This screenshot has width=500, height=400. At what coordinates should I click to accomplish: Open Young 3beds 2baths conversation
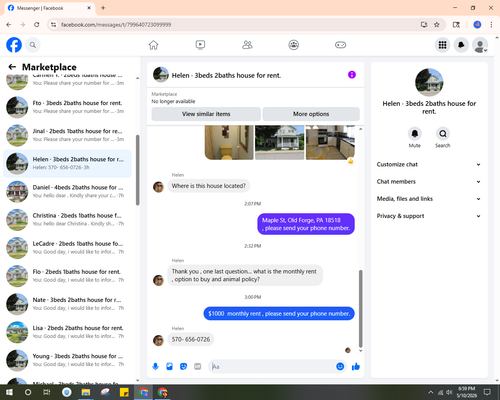[67, 360]
